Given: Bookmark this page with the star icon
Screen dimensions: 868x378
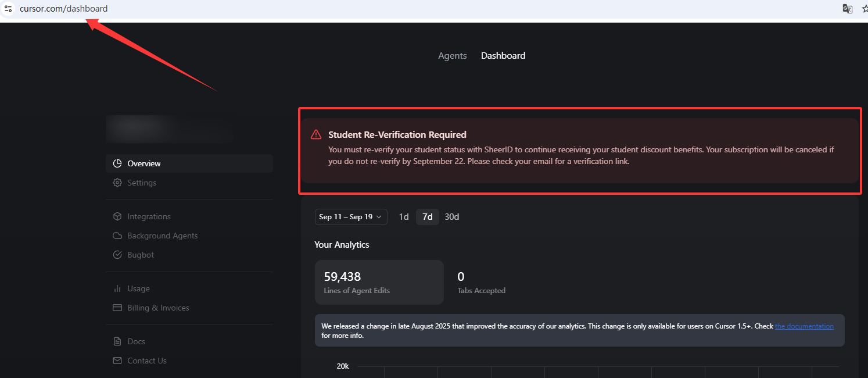Looking at the screenshot, I should pyautogui.click(x=865, y=9).
